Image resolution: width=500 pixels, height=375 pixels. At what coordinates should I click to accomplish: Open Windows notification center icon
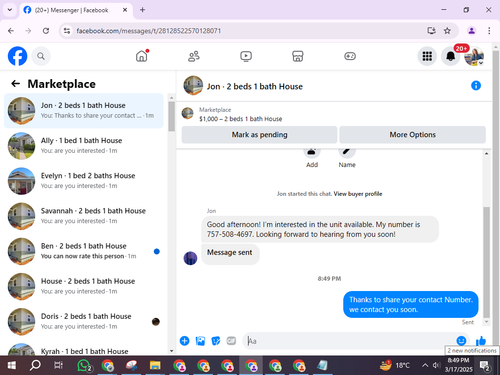(484, 366)
